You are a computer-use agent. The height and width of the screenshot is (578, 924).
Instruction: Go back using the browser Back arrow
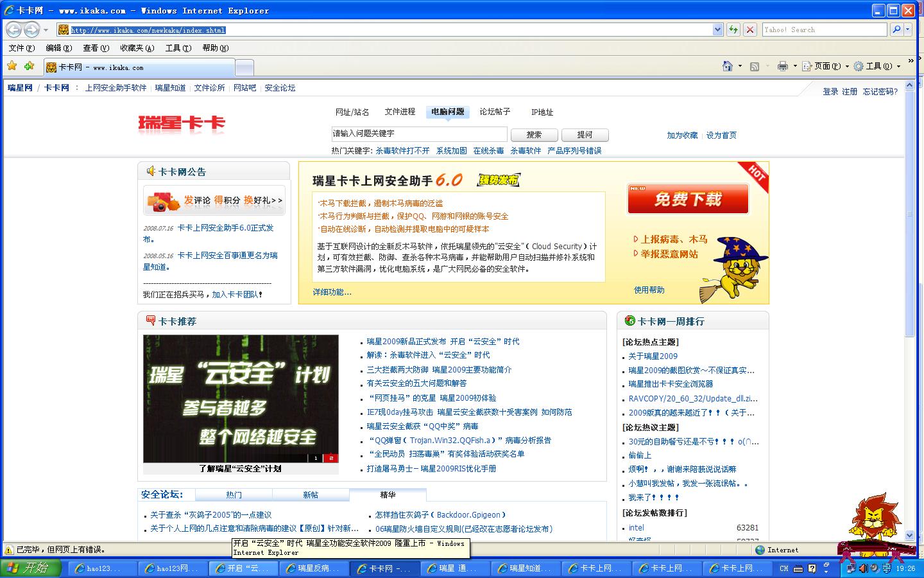[x=14, y=30]
